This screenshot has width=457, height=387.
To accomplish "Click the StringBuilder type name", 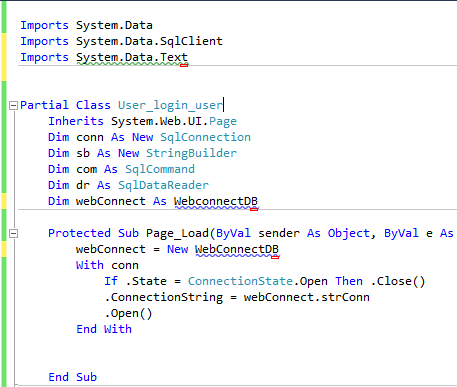I will [191, 153].
